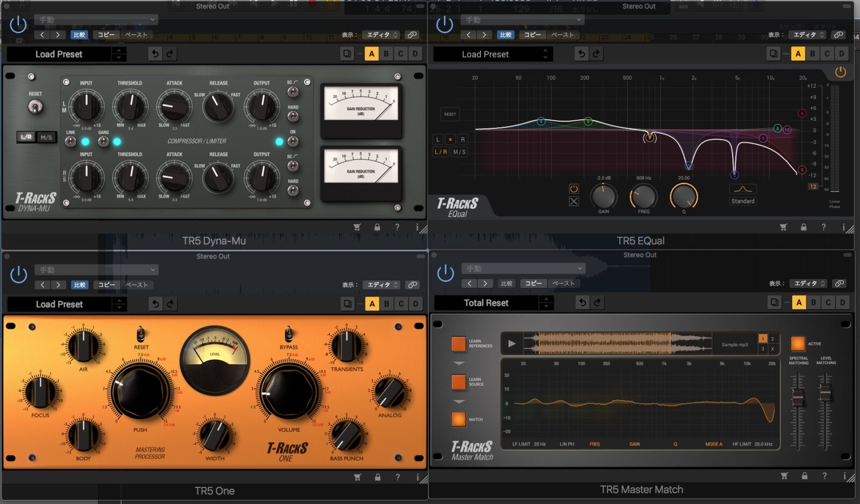Image resolution: width=860 pixels, height=504 pixels.
Task: Toggle power button of TR5 EQual plugin
Action: (x=445, y=24)
